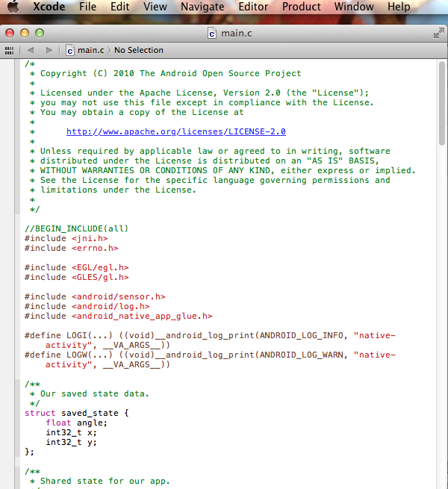Click the '#include <jni.h>' line
This screenshot has height=489, width=448.
pyautogui.click(x=66, y=239)
